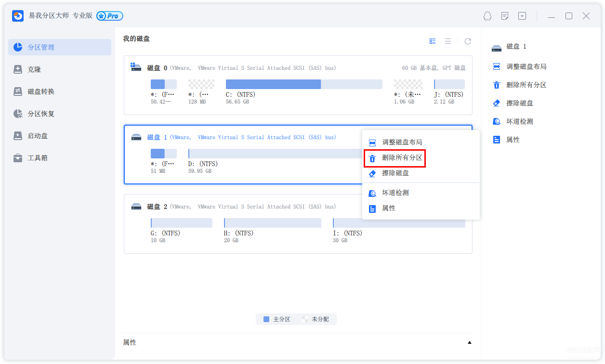Open the title bar dropdown menu icon
605x364 pixels.
[x=522, y=16]
